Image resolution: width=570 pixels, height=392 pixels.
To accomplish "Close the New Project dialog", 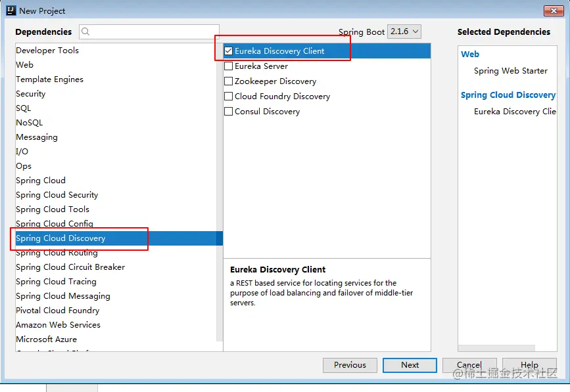I will (x=554, y=11).
